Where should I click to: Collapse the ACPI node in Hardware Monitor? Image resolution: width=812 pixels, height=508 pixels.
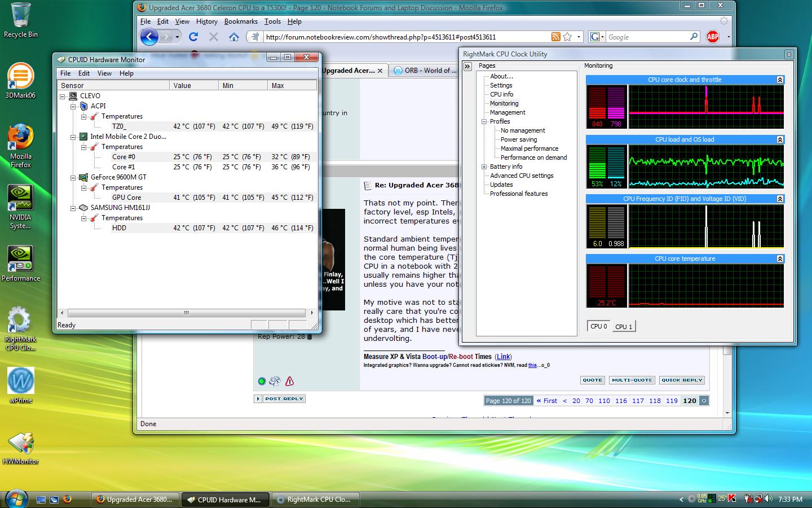[73, 106]
